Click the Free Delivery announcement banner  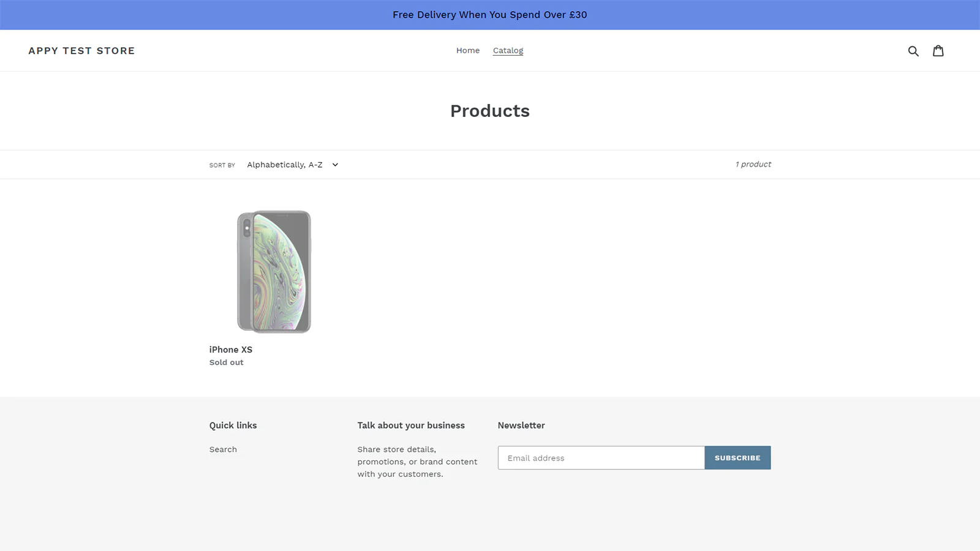pos(490,15)
